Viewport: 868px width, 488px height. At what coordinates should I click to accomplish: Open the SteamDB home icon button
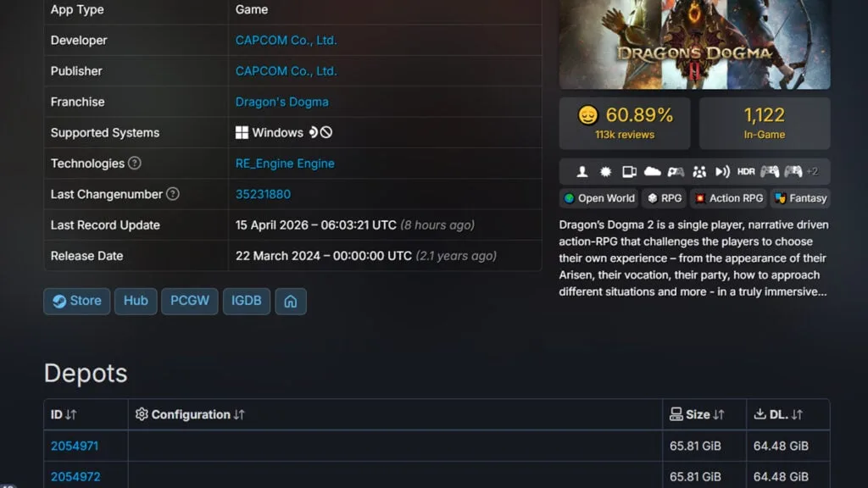(x=291, y=301)
